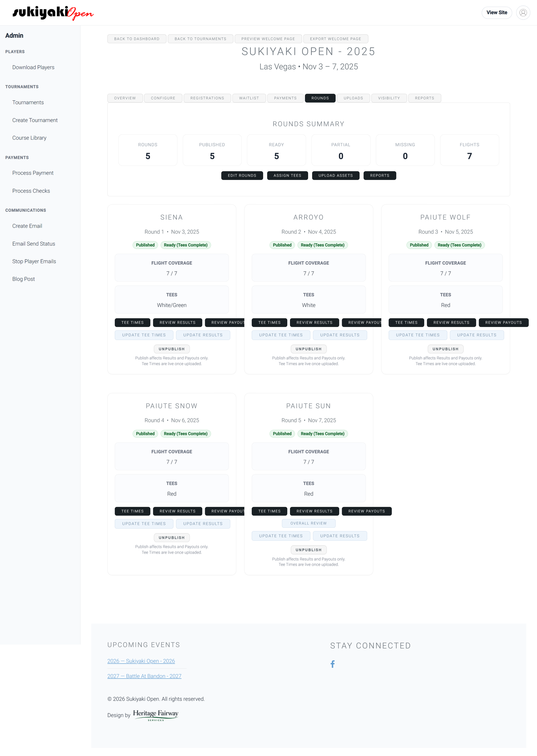The height and width of the screenshot is (756, 537).
Task: Open Download Players in the sidebar
Action: (x=33, y=67)
